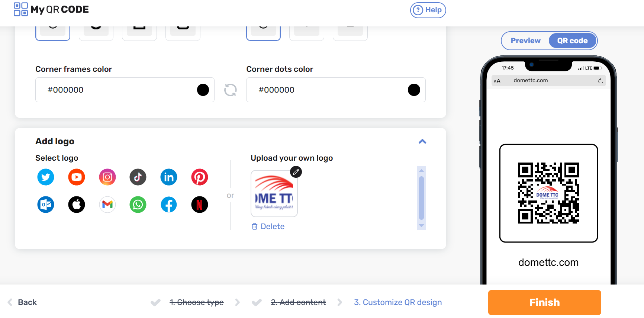Screen dimensions: 644x318
Task: Click the logo panel scrollbar up arrow
Action: point(421,170)
